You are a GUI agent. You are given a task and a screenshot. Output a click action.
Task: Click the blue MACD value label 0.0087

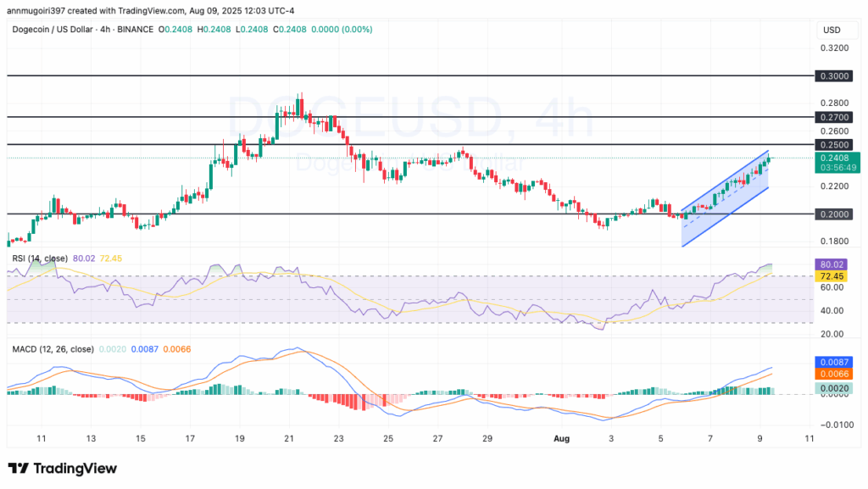coord(834,363)
